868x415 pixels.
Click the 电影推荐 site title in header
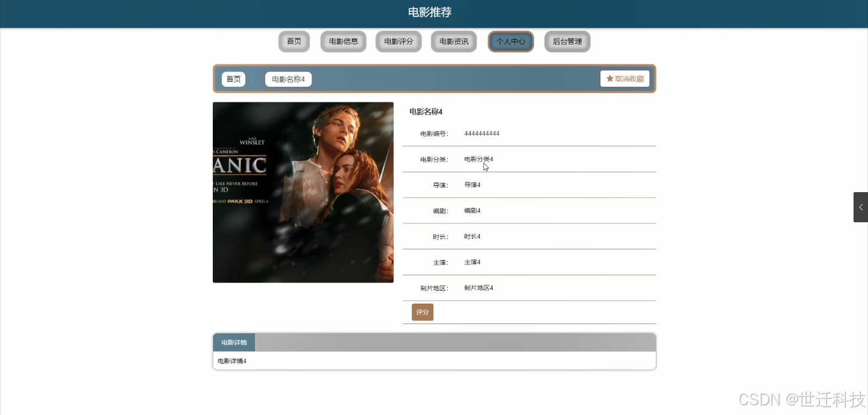(x=429, y=12)
